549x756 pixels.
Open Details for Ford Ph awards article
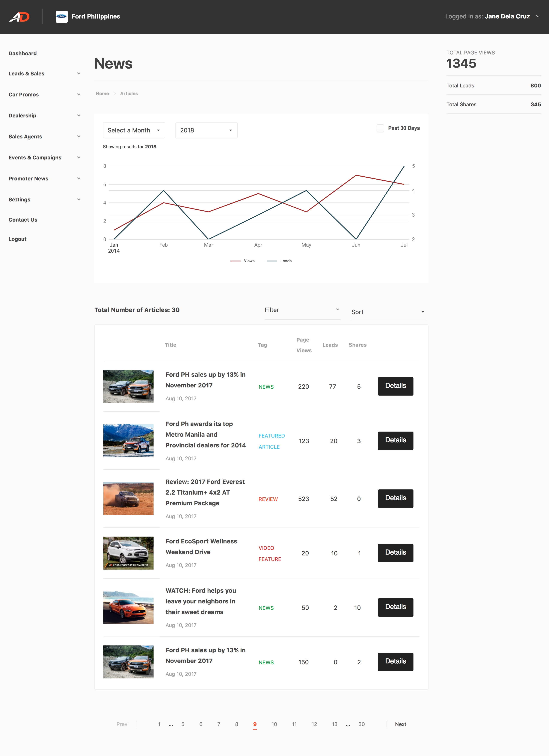396,441
